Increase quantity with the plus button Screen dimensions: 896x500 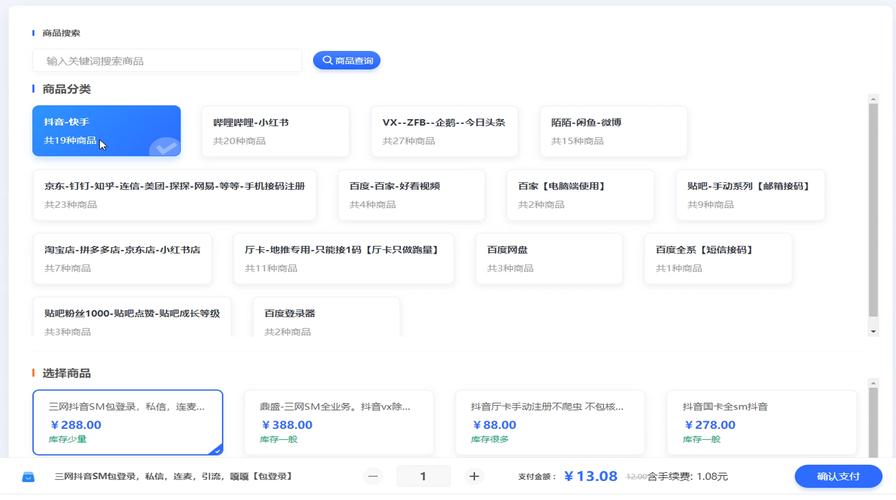tap(474, 476)
